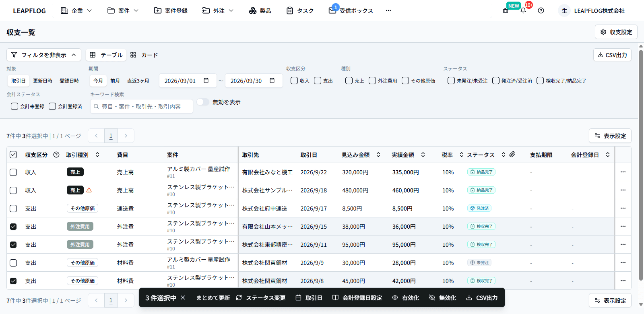Sort by 会計登録日 column

[x=608, y=155]
